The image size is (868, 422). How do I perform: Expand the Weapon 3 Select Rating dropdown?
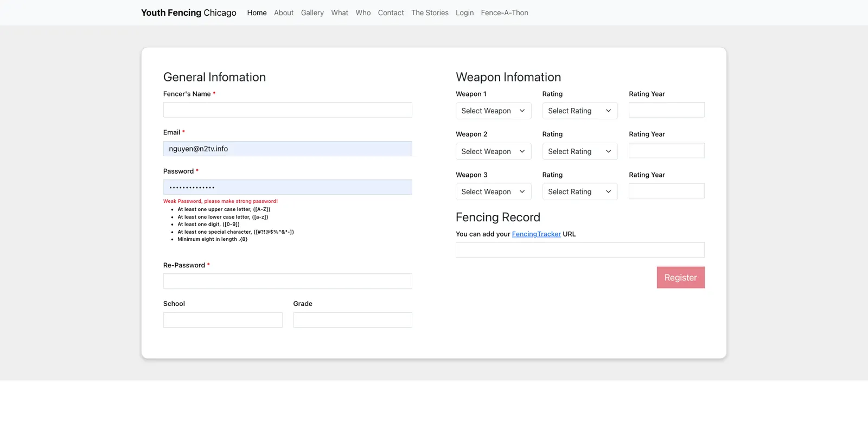pyautogui.click(x=580, y=191)
